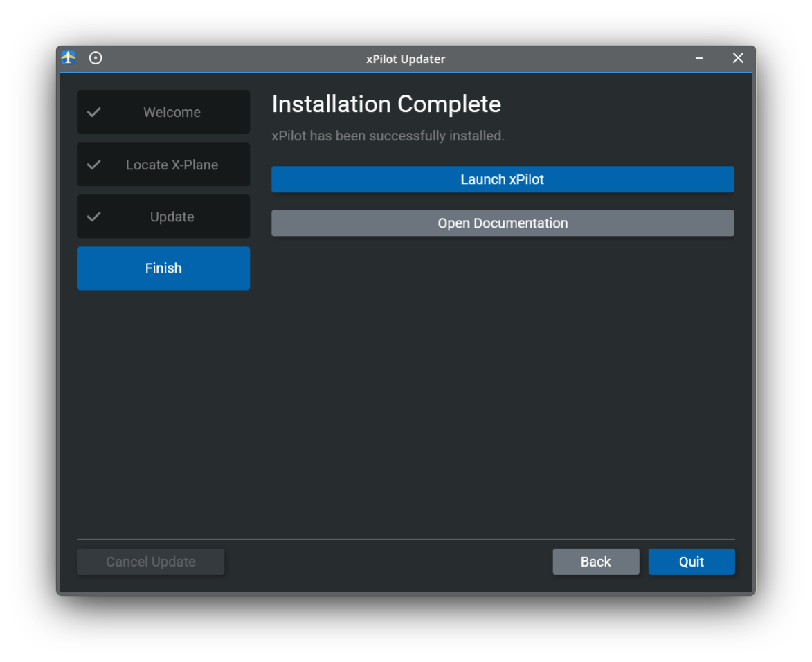
Task: Click the disabled Cancel Update button
Action: [150, 562]
